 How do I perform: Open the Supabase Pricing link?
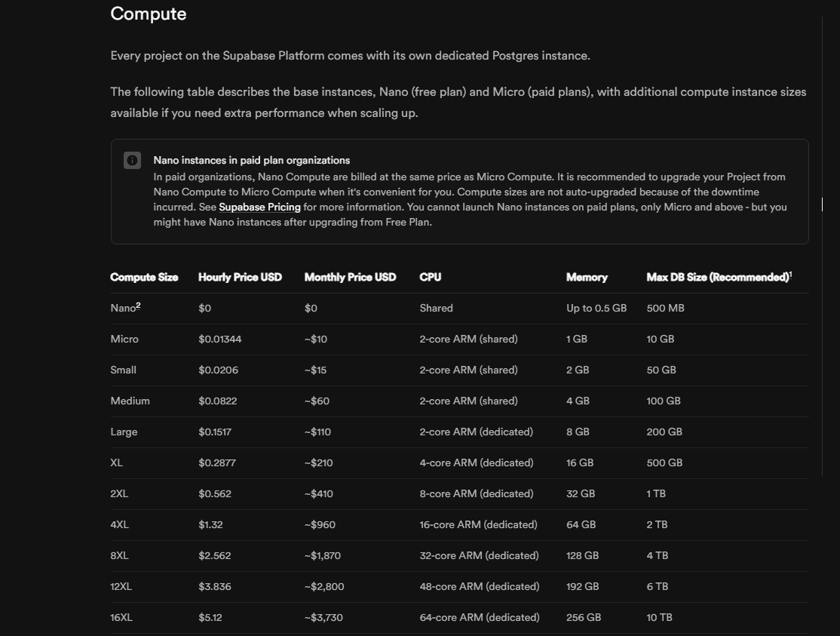260,207
